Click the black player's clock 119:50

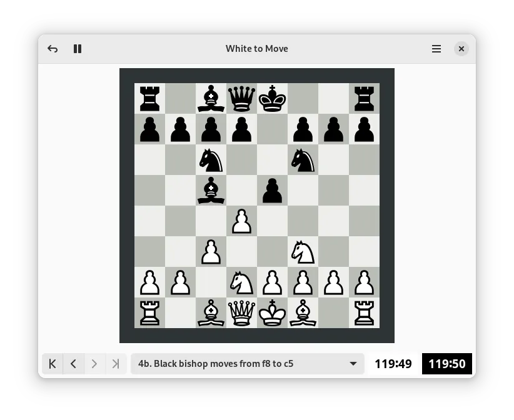tap(446, 364)
